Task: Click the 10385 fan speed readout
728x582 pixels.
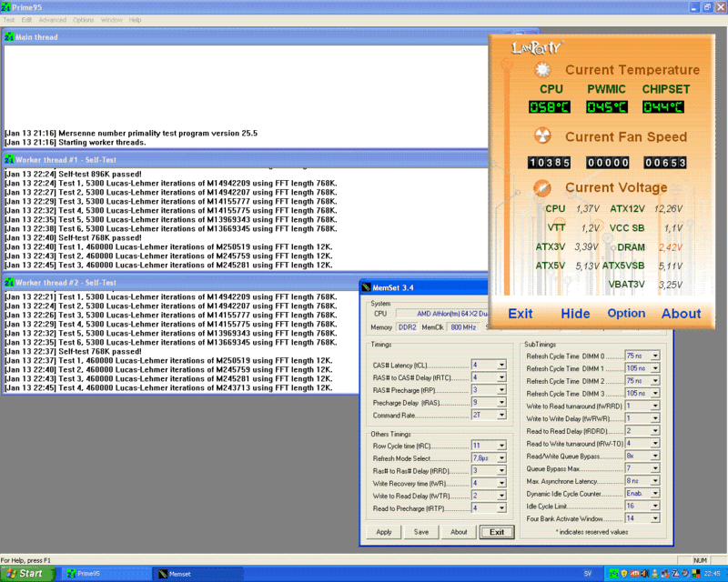Action: tap(550, 163)
